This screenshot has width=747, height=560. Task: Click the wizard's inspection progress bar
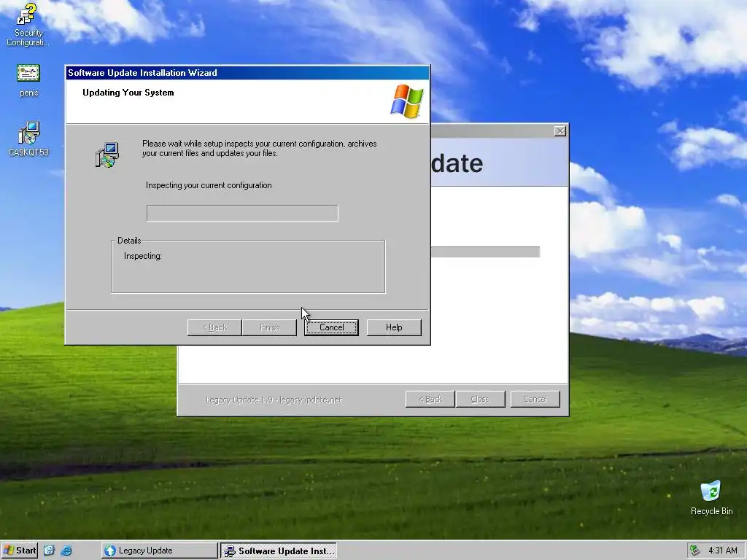242,213
